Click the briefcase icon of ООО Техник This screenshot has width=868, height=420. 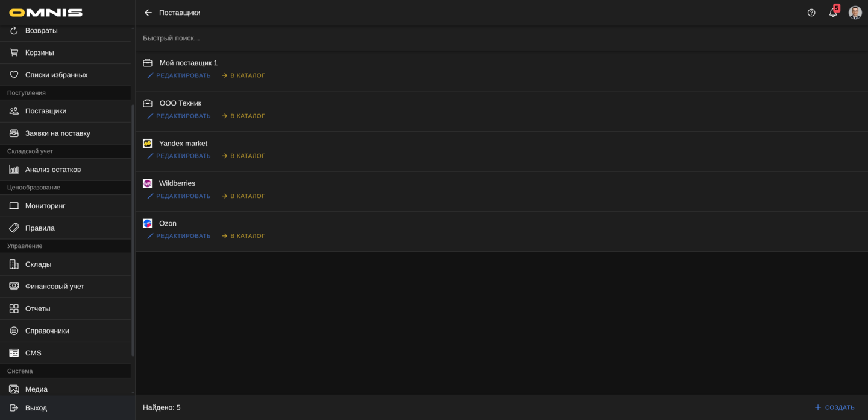coord(148,103)
